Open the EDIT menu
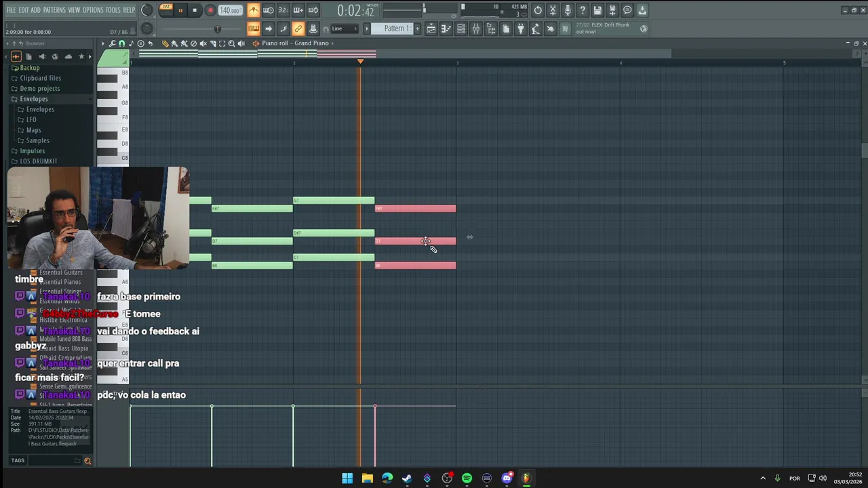The image size is (868, 488). click(24, 10)
